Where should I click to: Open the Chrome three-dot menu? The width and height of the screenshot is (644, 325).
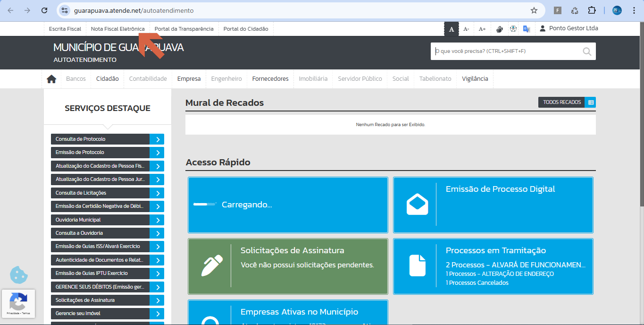(634, 10)
